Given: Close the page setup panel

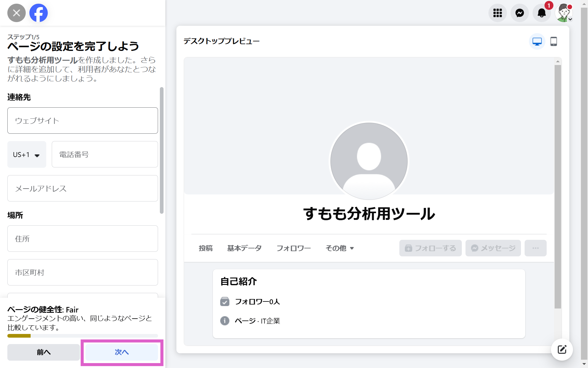Looking at the screenshot, I should tap(17, 13).
